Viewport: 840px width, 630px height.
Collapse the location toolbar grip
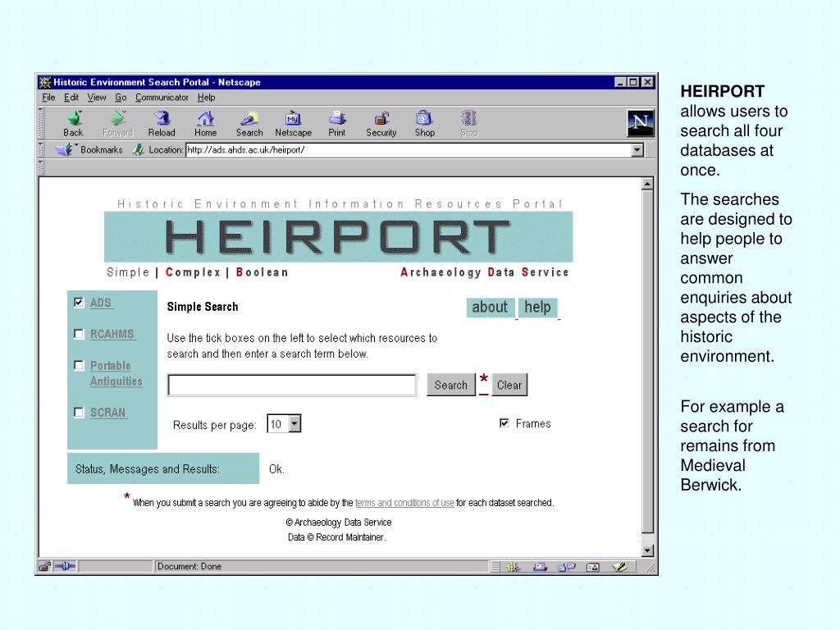tap(41, 150)
